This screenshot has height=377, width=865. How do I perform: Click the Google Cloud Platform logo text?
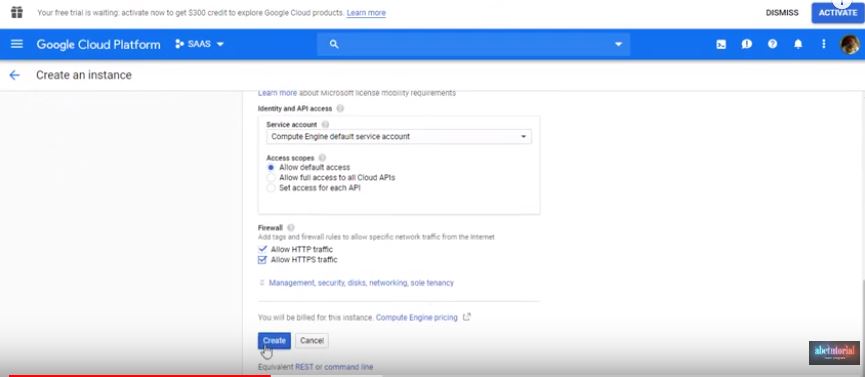click(x=98, y=44)
